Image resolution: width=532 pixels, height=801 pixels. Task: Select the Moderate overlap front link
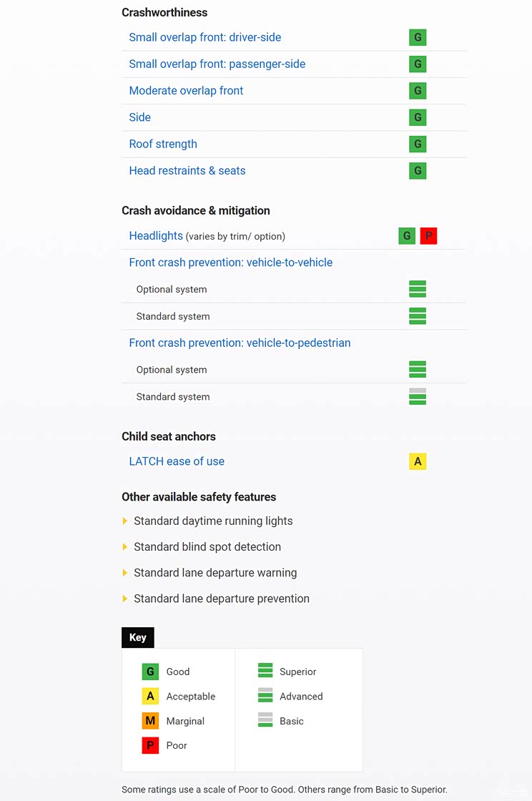click(x=186, y=91)
